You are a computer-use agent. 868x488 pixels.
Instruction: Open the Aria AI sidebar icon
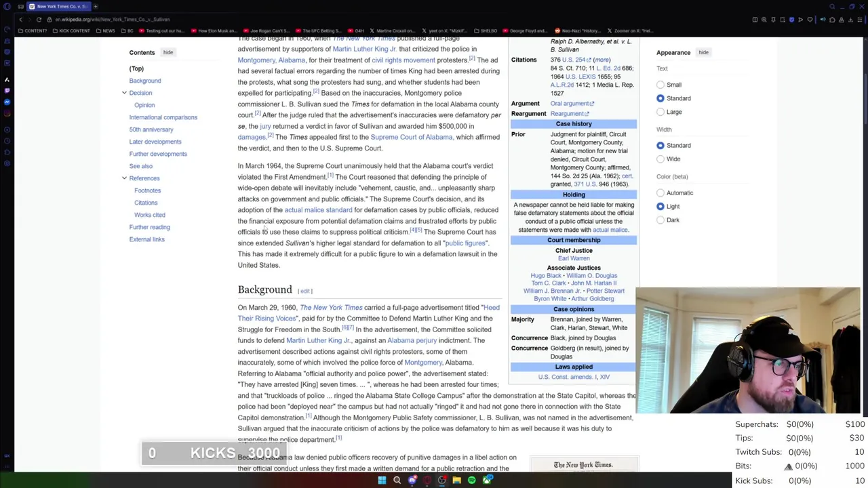pyautogui.click(x=7, y=79)
